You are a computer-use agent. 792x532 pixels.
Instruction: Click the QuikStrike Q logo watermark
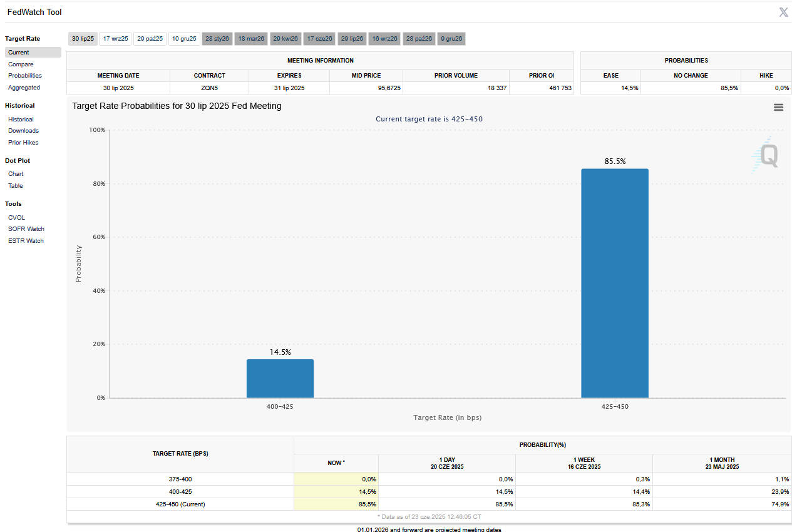pos(766,155)
